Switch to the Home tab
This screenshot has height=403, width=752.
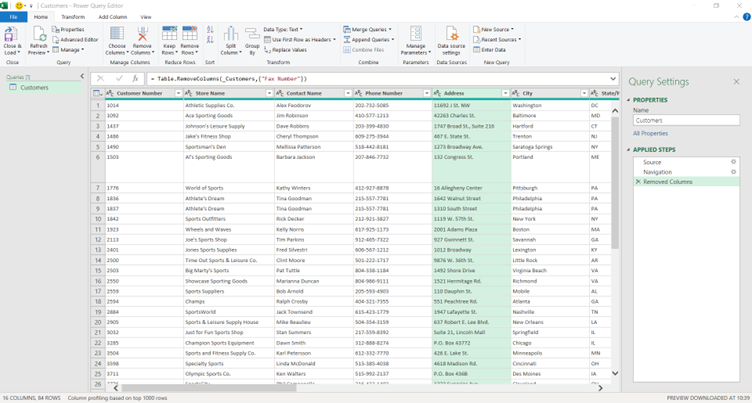tap(41, 17)
